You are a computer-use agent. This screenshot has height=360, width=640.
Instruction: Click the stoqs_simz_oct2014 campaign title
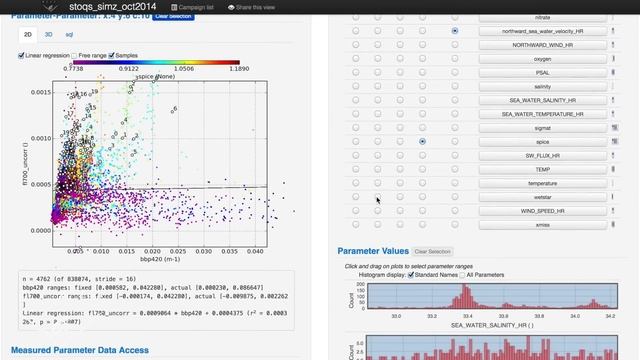(x=113, y=7)
